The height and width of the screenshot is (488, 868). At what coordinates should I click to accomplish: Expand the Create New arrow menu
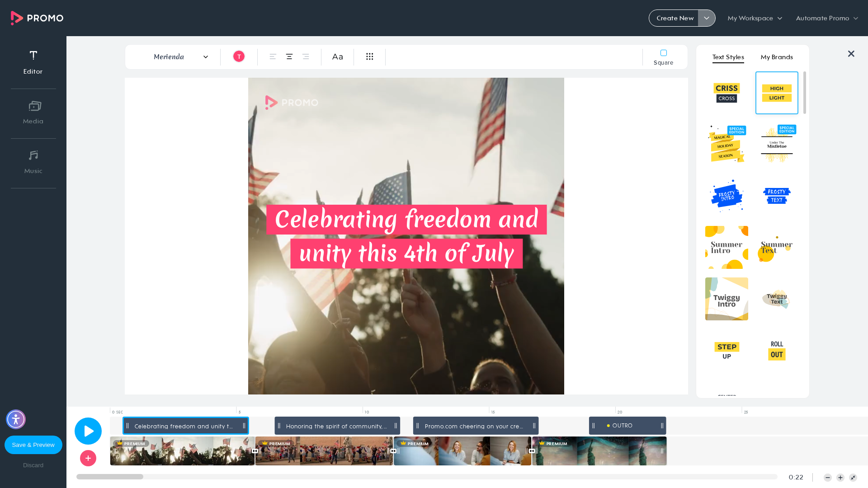(x=707, y=18)
